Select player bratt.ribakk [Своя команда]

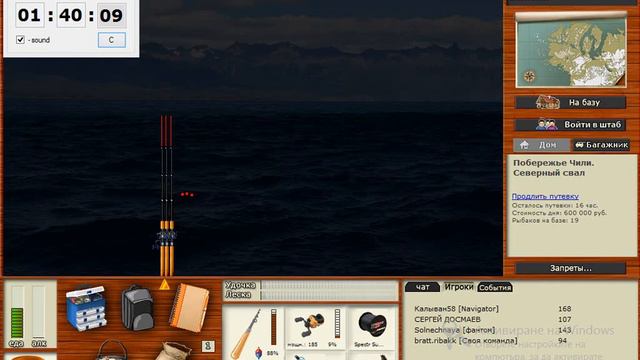[466, 340]
